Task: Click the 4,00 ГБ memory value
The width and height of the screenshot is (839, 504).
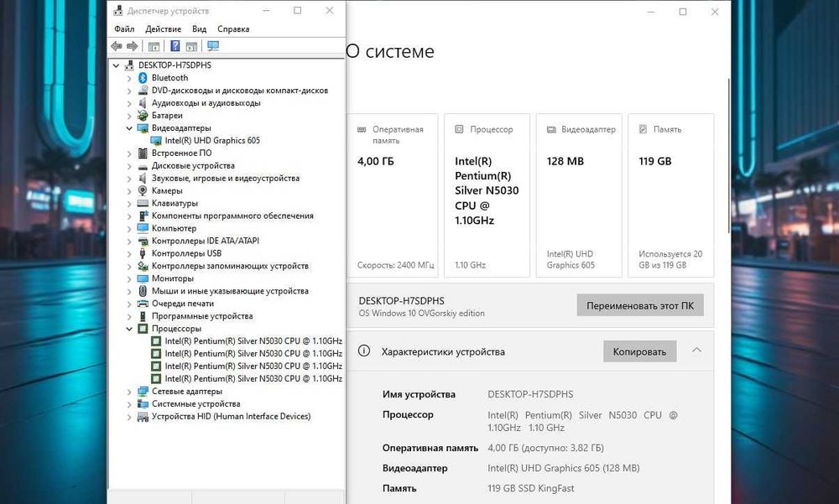Action: coord(376,161)
